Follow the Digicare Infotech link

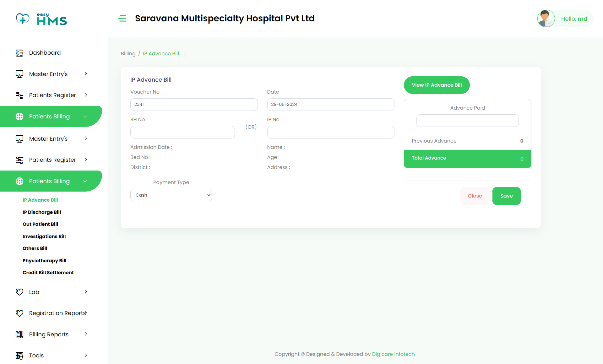click(x=393, y=354)
